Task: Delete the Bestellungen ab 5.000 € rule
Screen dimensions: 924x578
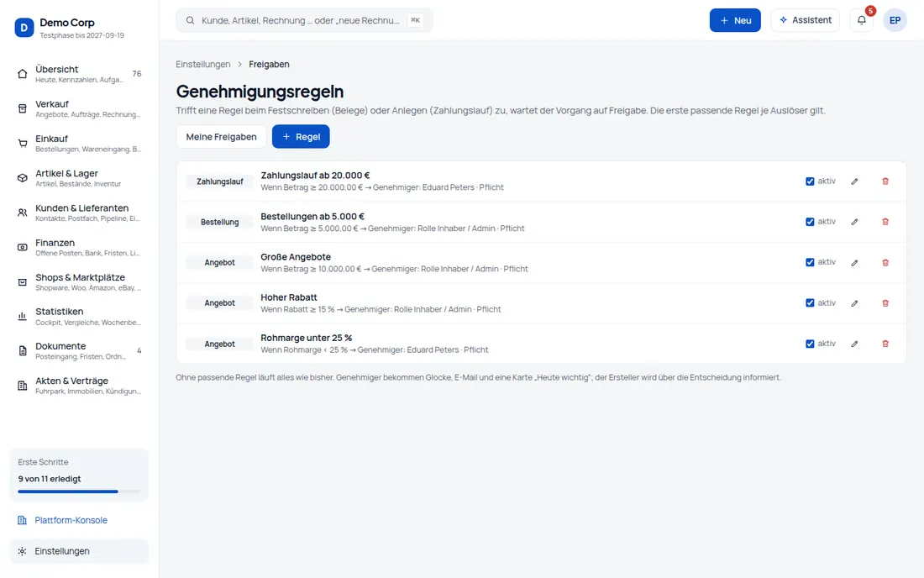Action: pyautogui.click(x=885, y=222)
